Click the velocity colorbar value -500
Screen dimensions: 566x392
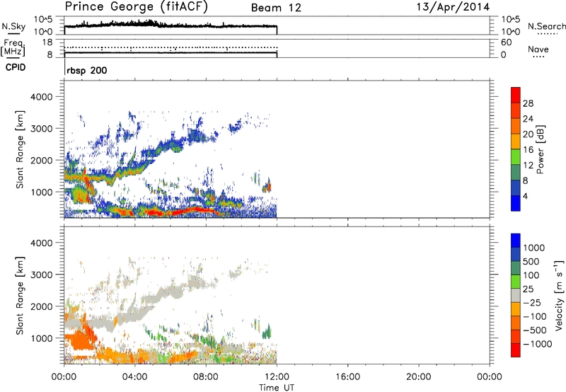(x=534, y=330)
